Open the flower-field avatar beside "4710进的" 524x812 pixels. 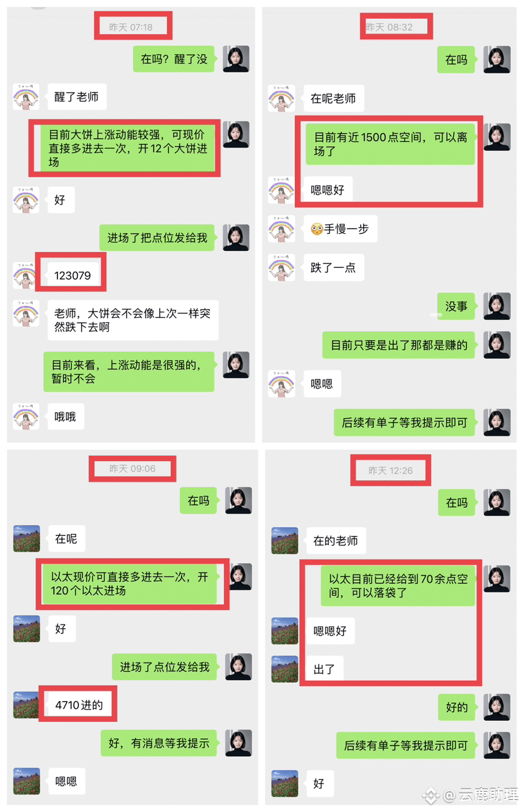[27, 704]
